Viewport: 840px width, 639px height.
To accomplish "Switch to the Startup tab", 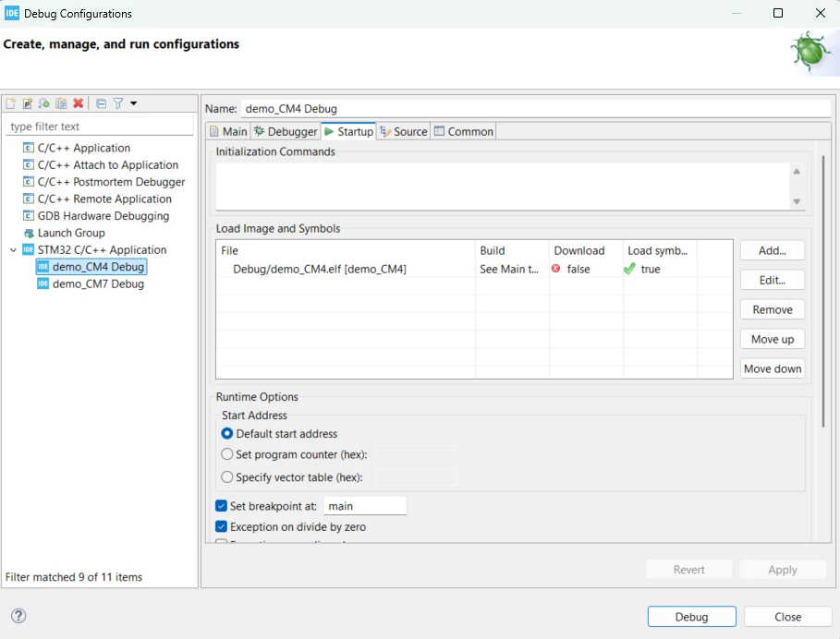I will 348,132.
